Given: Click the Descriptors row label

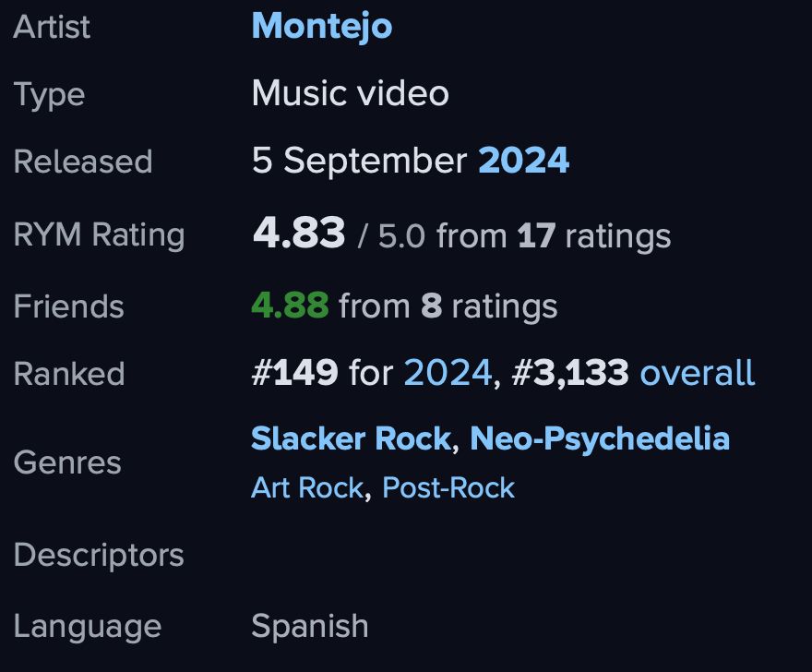Looking at the screenshot, I should (x=99, y=556).
